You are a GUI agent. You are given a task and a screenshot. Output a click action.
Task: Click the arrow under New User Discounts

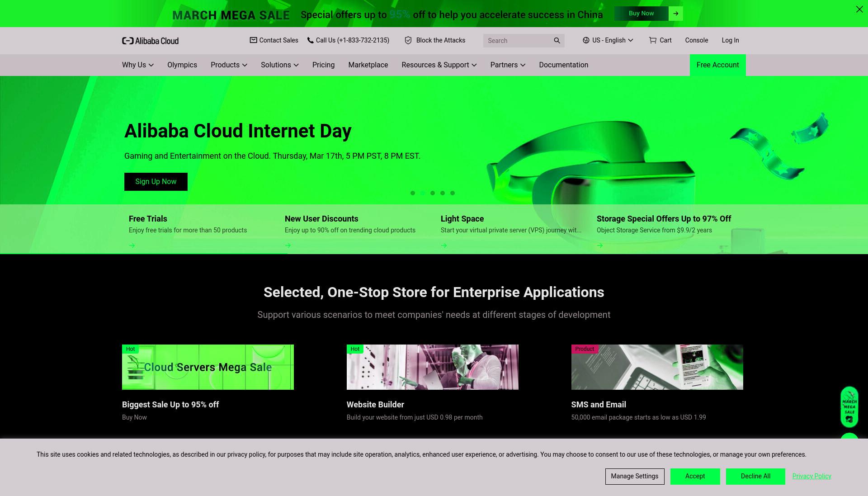click(288, 246)
